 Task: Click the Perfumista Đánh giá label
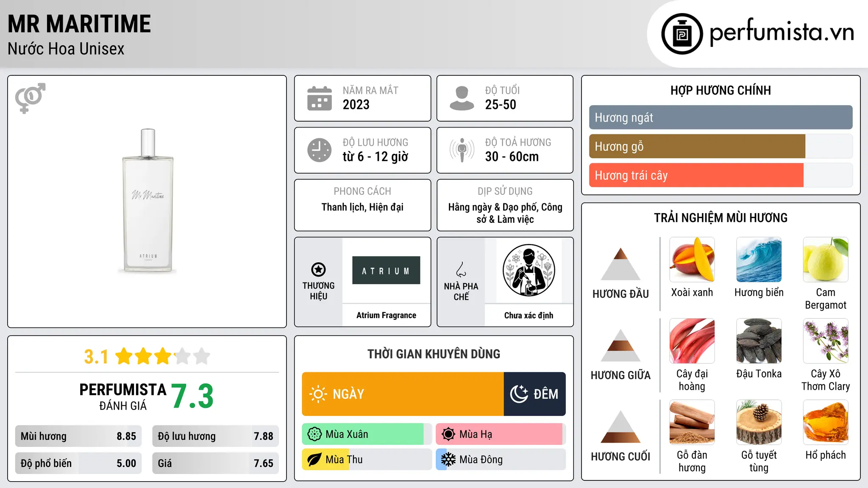point(123,397)
